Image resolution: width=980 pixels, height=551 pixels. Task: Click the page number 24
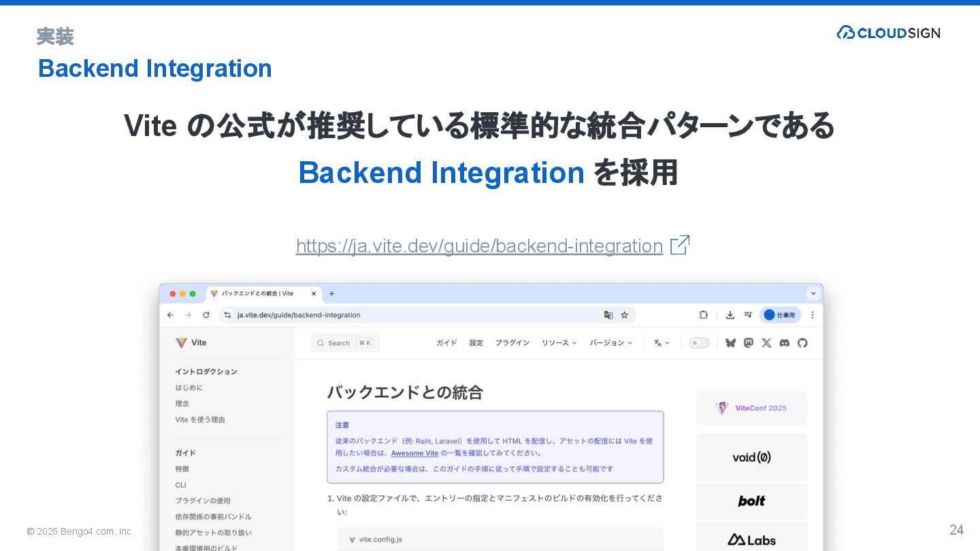(x=956, y=530)
